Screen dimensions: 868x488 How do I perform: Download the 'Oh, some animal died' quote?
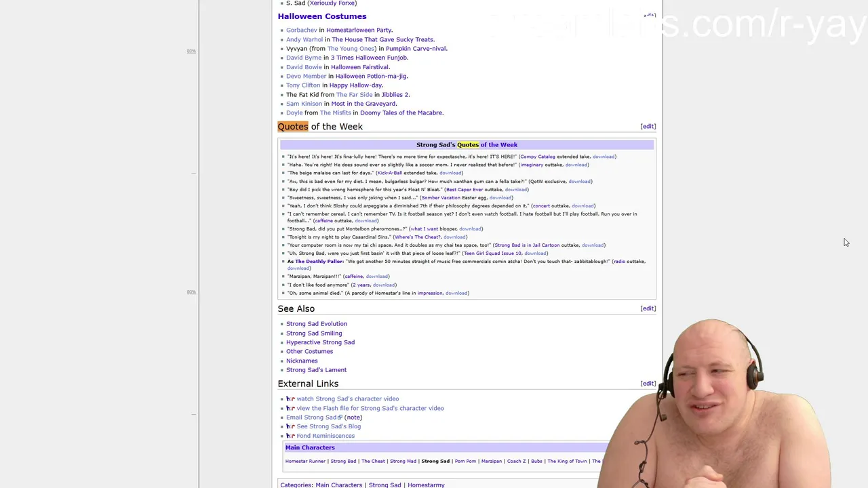click(x=456, y=293)
